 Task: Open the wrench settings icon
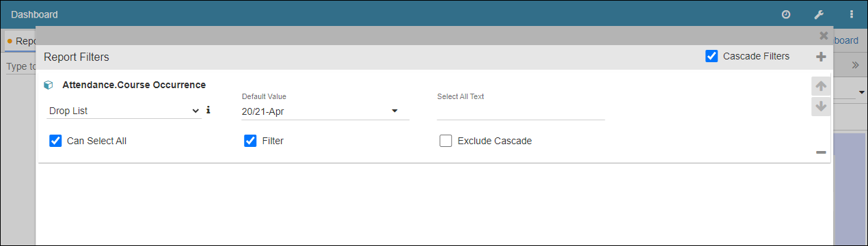tap(819, 14)
